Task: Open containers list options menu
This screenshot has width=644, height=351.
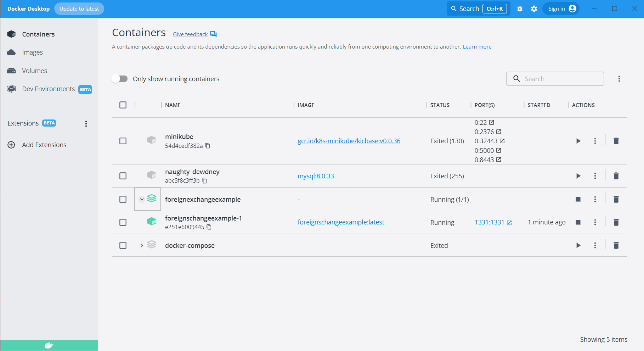Action: pyautogui.click(x=619, y=79)
